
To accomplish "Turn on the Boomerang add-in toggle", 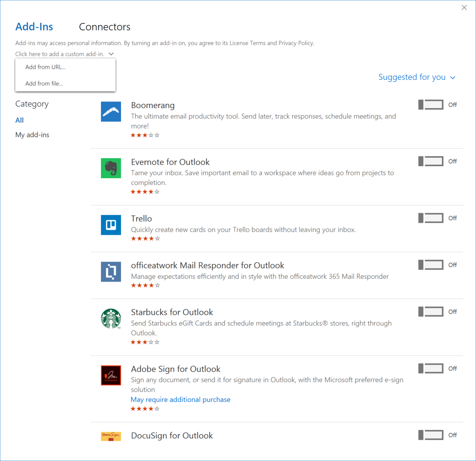I will (x=431, y=105).
